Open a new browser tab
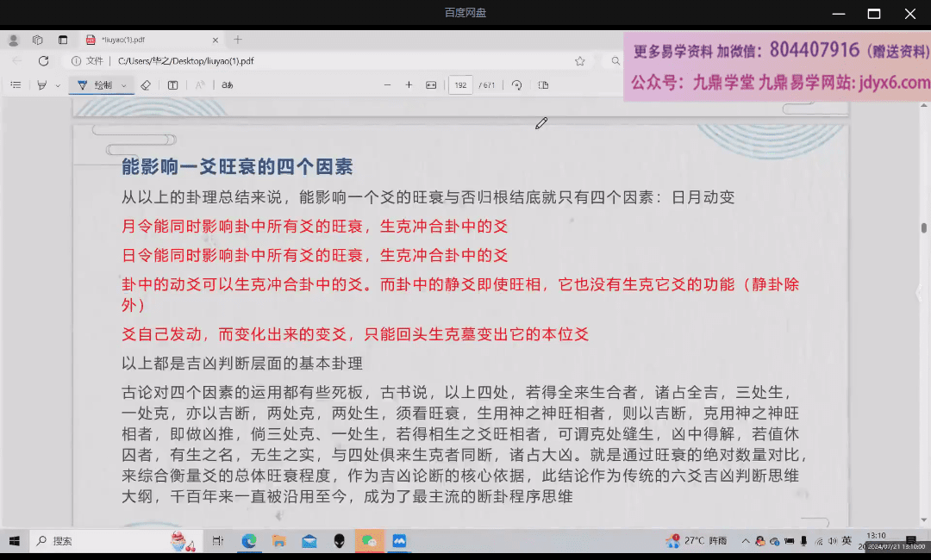Image resolution: width=931 pixels, height=560 pixels. (238, 40)
